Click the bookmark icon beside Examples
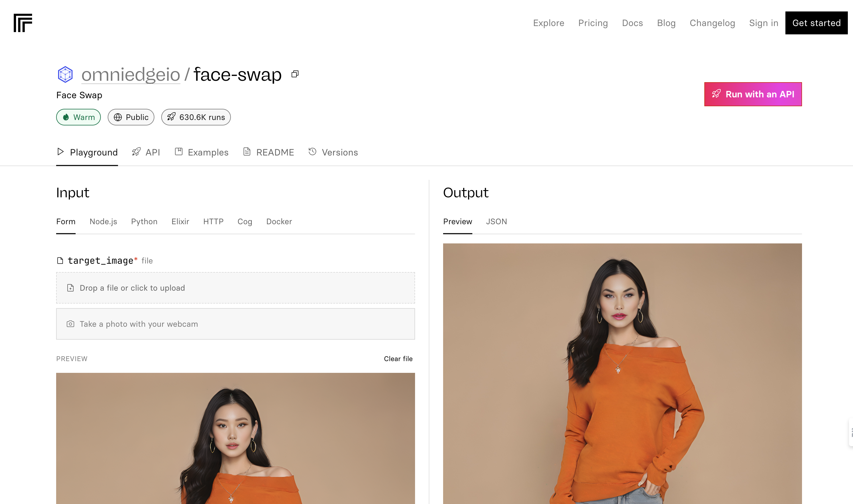 [179, 151]
